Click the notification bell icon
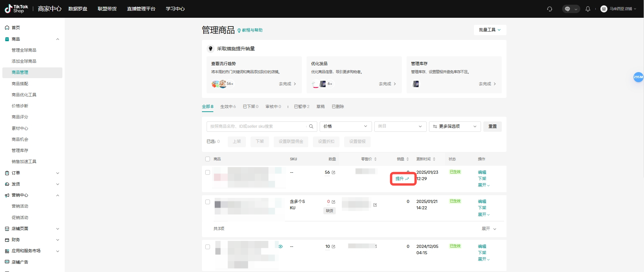 click(x=588, y=9)
